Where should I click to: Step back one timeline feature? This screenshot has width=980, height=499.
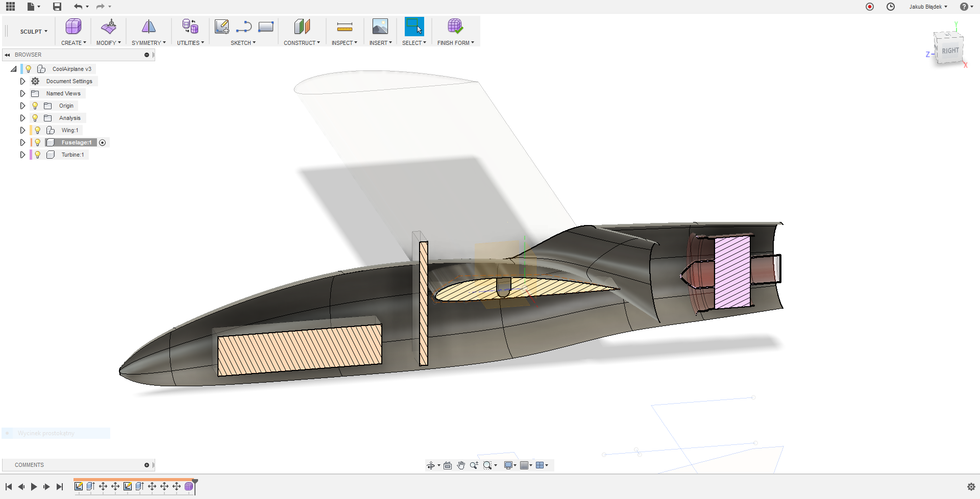point(21,487)
